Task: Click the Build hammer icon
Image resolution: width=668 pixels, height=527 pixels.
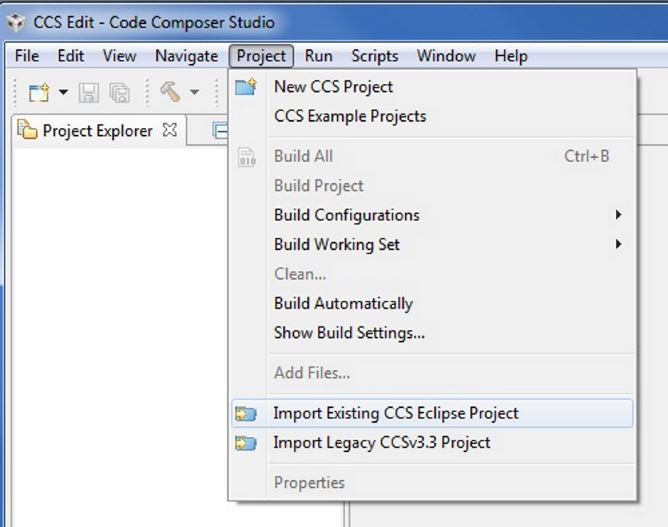Action: (x=170, y=93)
